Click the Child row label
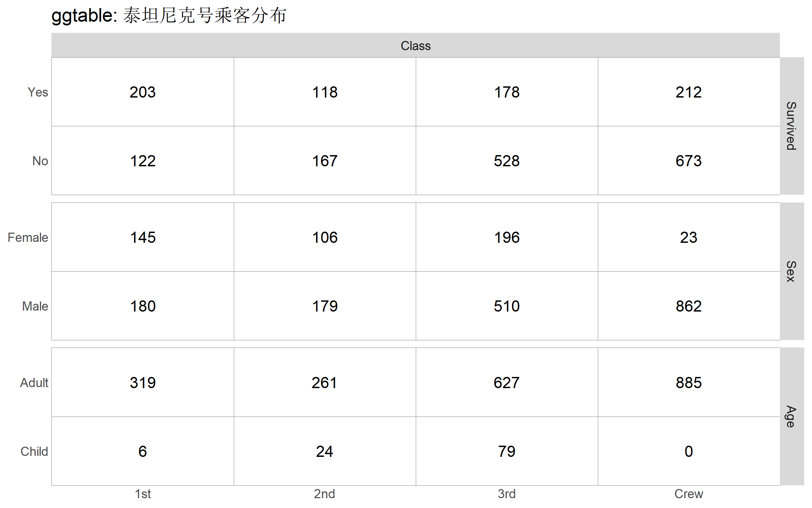812x508 pixels. pos(34,451)
